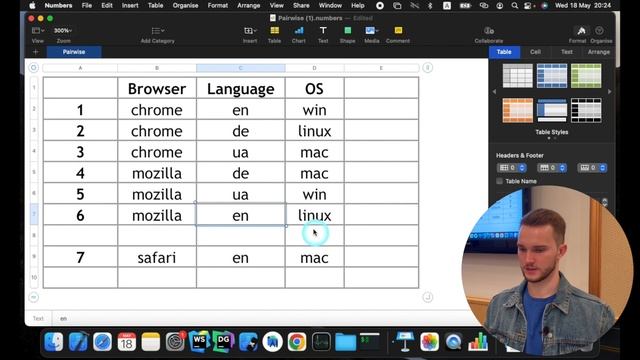Open Bluetooth status in menu bar
This screenshot has height=360, width=640.
[x=430, y=5]
